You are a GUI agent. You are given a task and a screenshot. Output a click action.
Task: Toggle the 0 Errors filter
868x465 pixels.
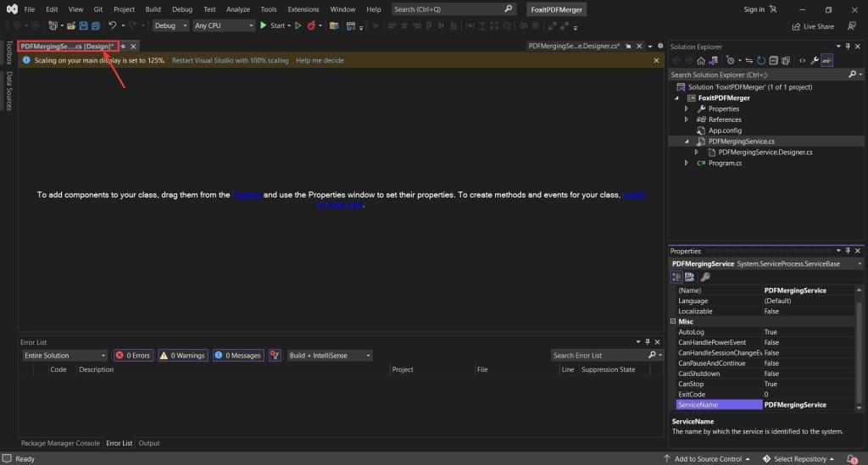133,356
